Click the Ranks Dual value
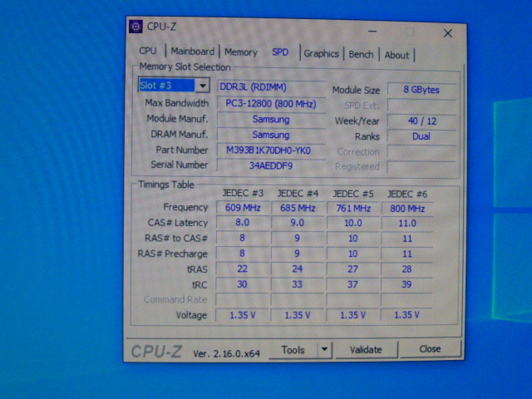The height and width of the screenshot is (399, 532). coord(421,136)
